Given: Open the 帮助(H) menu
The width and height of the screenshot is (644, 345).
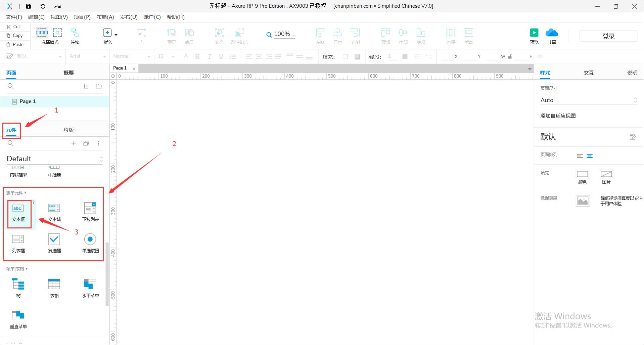Looking at the screenshot, I should tap(176, 17).
